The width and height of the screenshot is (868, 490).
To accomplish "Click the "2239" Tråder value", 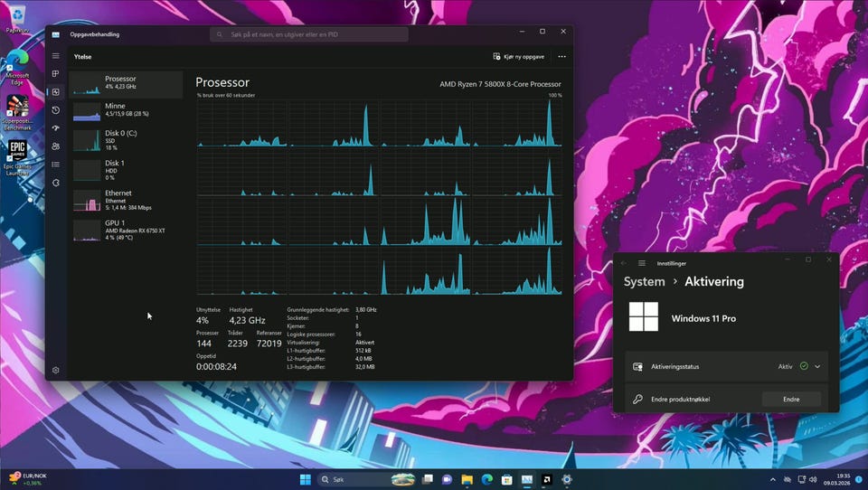I will point(238,344).
